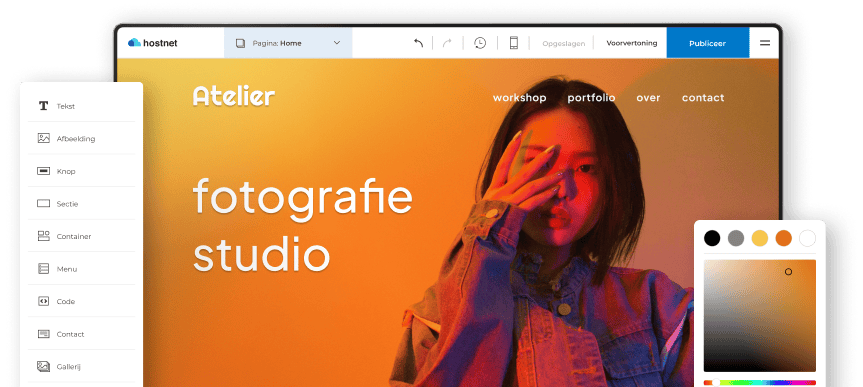Open the portfolio nav link
Image resolution: width=863 pixels, height=387 pixels.
click(592, 98)
